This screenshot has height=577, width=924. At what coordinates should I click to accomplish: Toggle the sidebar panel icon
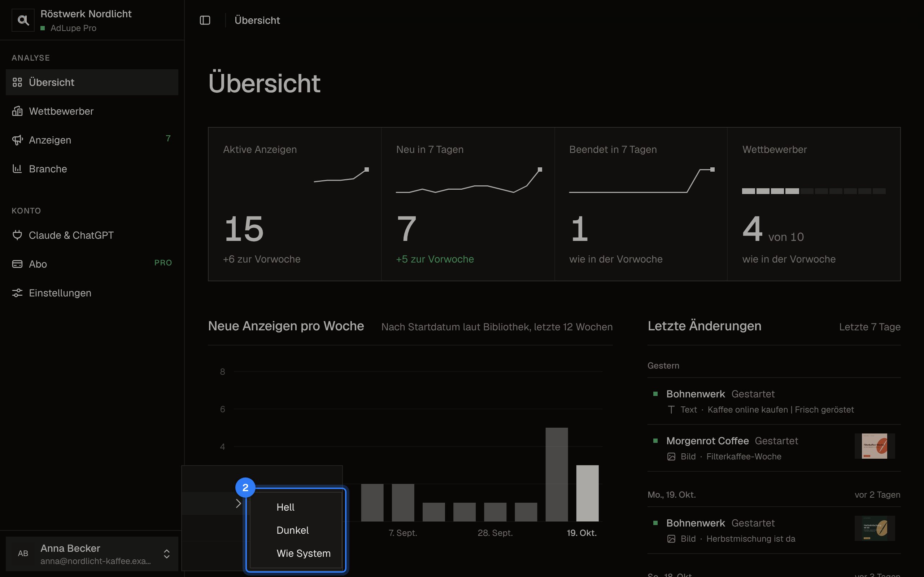click(x=205, y=20)
